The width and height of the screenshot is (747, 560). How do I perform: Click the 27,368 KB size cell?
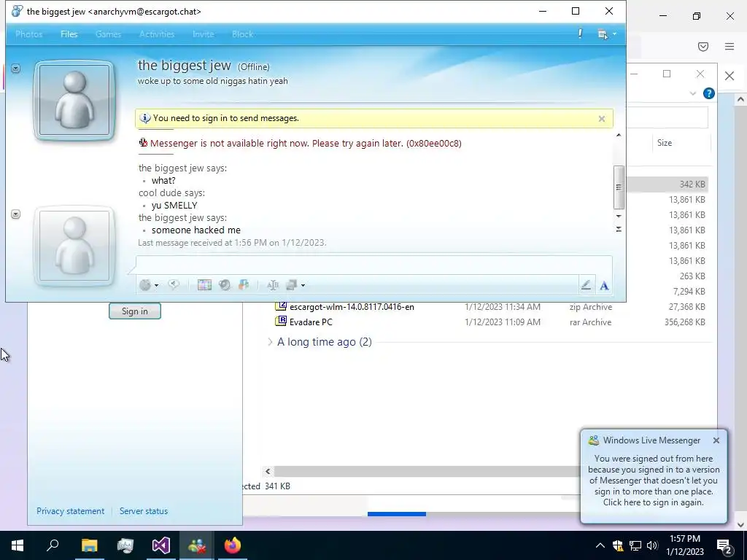(x=687, y=307)
